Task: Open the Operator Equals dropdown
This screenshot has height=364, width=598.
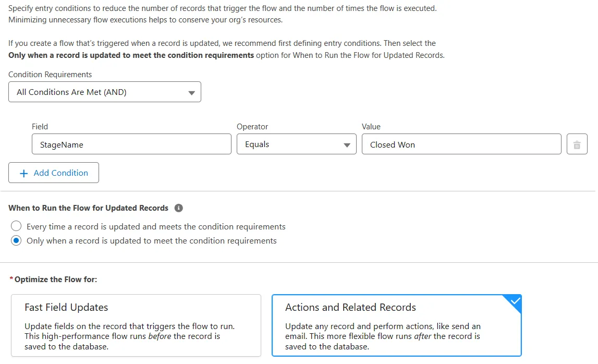Action: [x=296, y=144]
